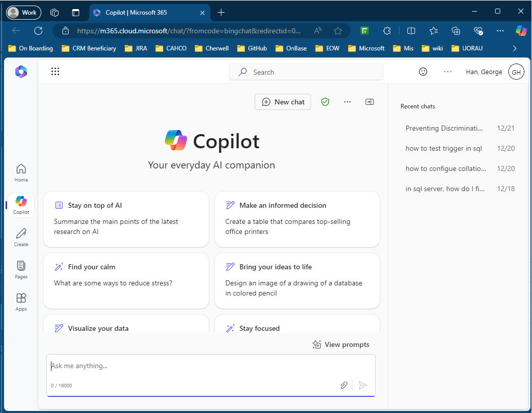Open the CRM Beneficiary bookmarks folder
The height and width of the screenshot is (413, 532).
(x=89, y=48)
